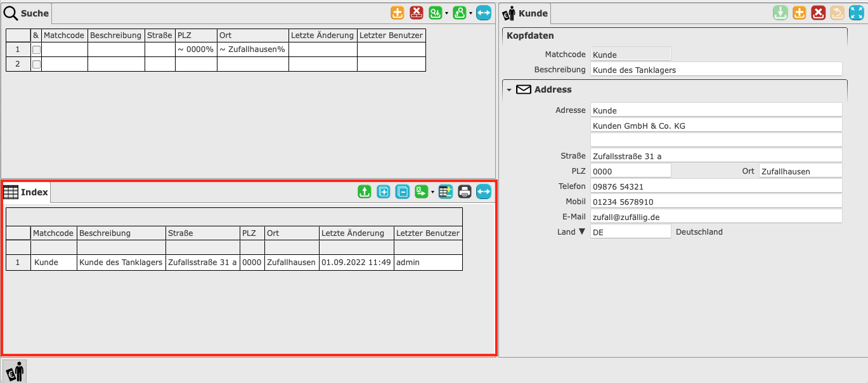Click the blue expand-all plus icon in Index
The image size is (868, 383).
point(384,191)
